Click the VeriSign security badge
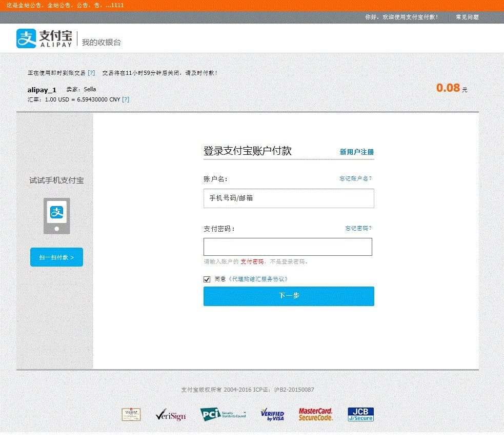Screen dimensions: 504x446 coord(171,415)
